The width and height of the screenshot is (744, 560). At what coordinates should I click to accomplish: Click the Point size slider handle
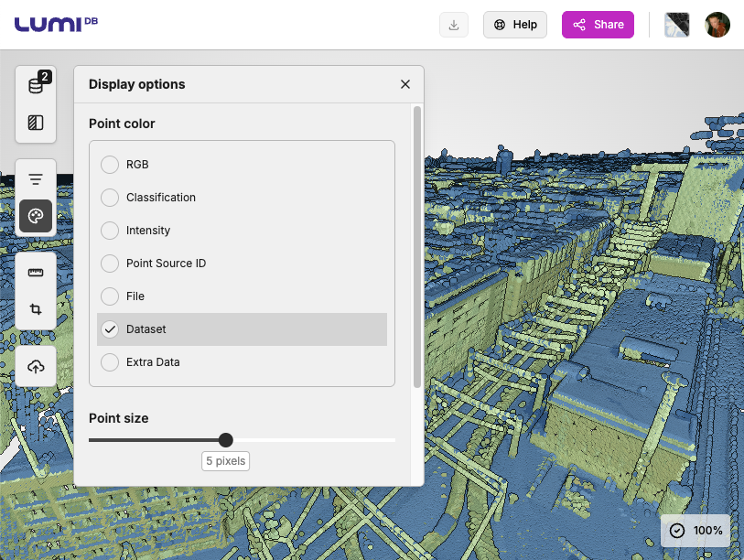tap(226, 440)
